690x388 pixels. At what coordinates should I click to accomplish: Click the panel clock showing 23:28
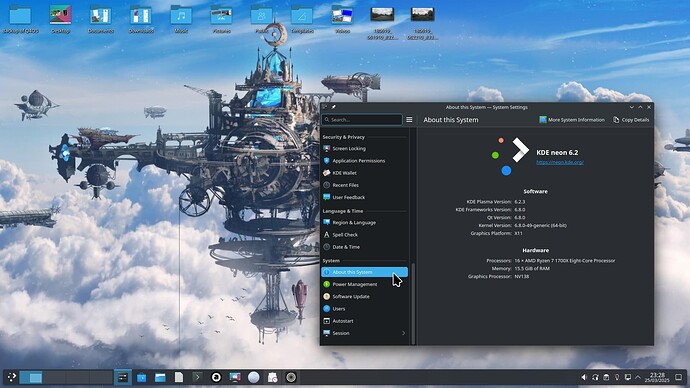(x=657, y=377)
